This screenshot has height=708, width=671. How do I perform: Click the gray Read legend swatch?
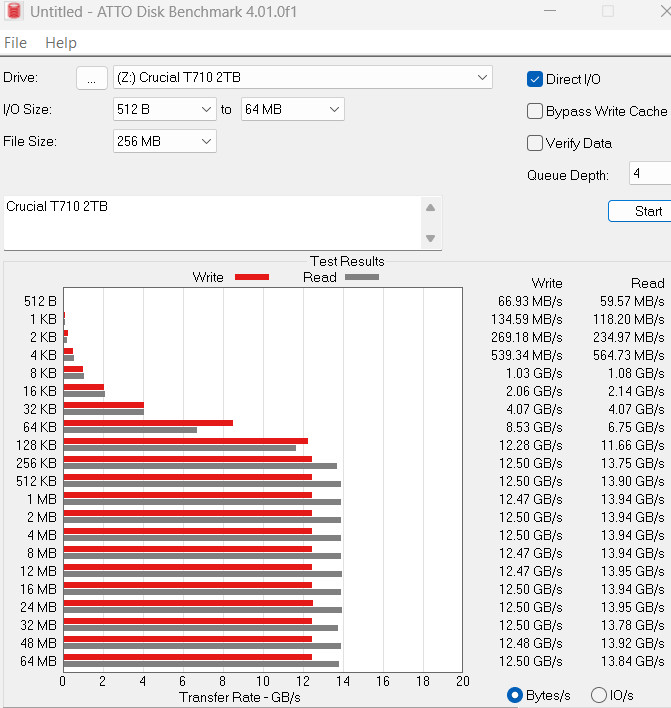[362, 277]
